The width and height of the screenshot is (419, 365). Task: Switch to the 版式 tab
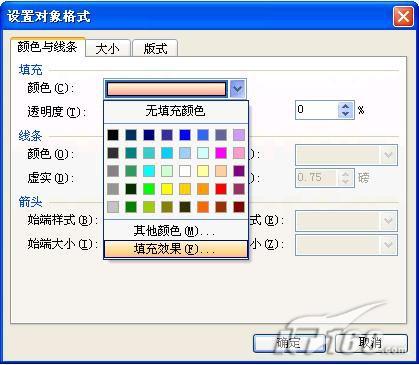[155, 49]
